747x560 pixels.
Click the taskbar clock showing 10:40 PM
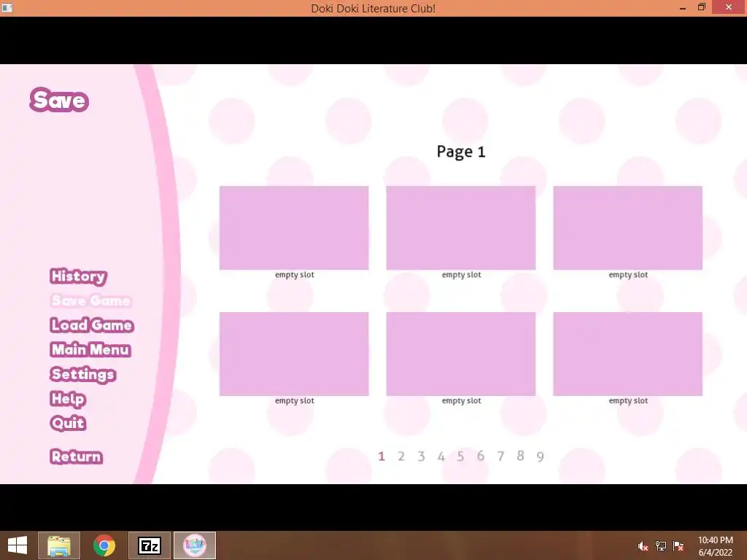715,546
